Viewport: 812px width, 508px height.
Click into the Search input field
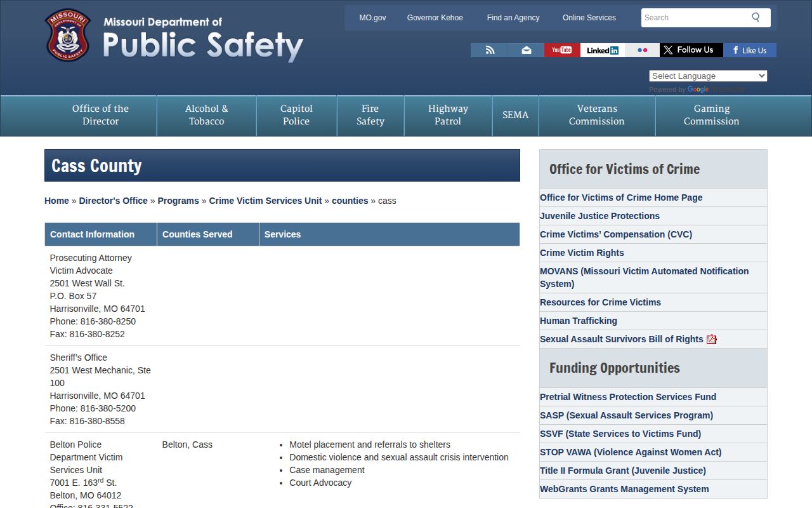[694, 18]
